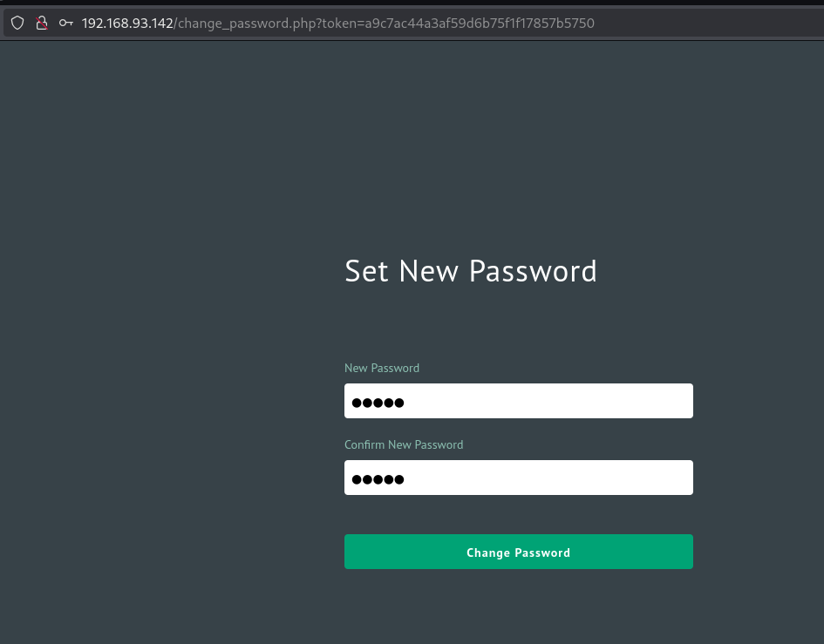Image resolution: width=824 pixels, height=644 pixels.
Task: Click the empty right side of Confirm New Password field
Action: 610,478
